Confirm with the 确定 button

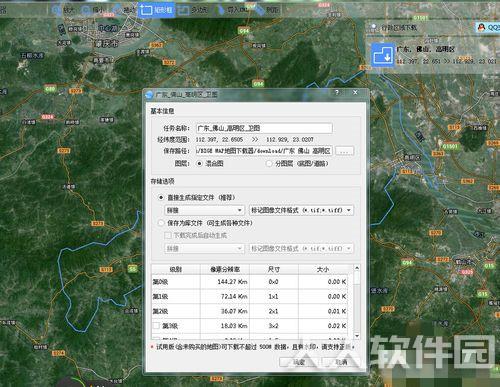pos(299,362)
